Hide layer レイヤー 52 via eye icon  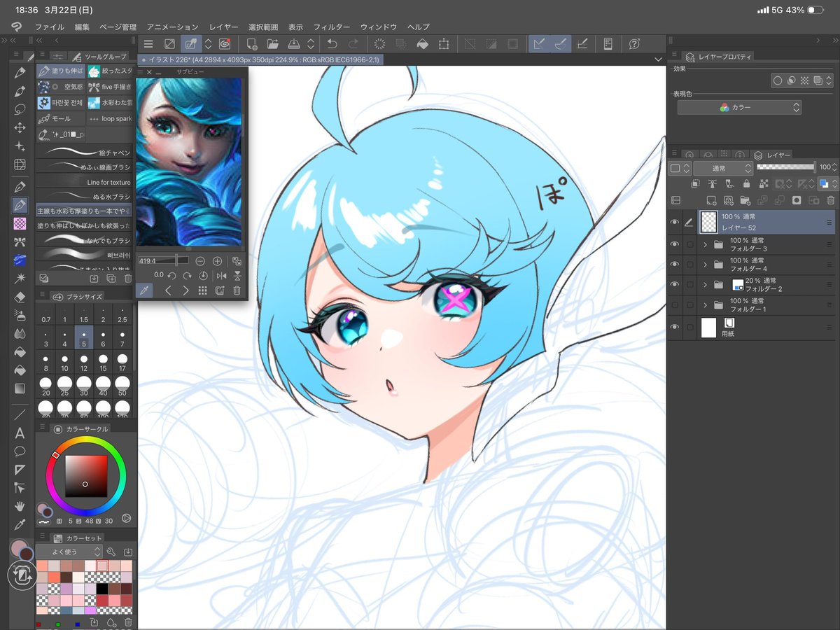tap(675, 223)
